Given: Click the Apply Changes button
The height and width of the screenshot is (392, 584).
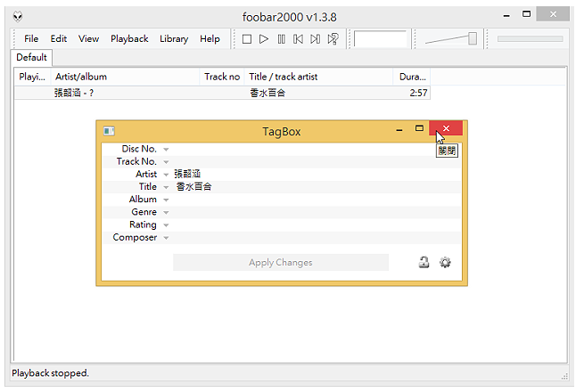Looking at the screenshot, I should (x=281, y=263).
